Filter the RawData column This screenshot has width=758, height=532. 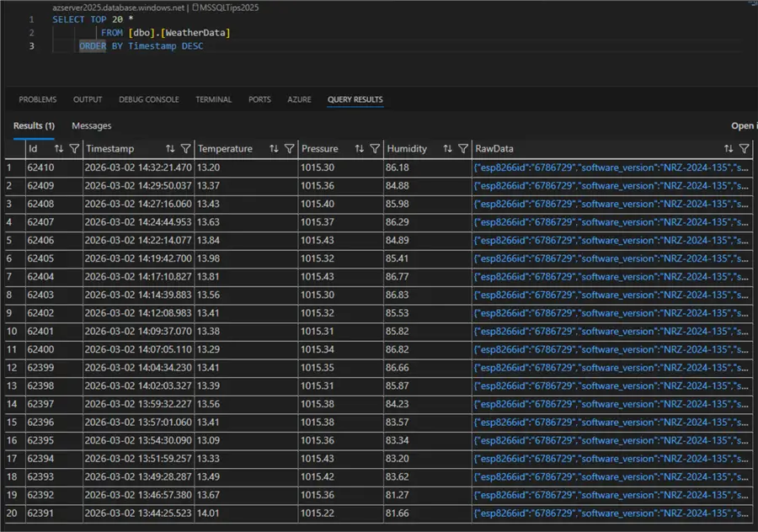[x=745, y=149]
